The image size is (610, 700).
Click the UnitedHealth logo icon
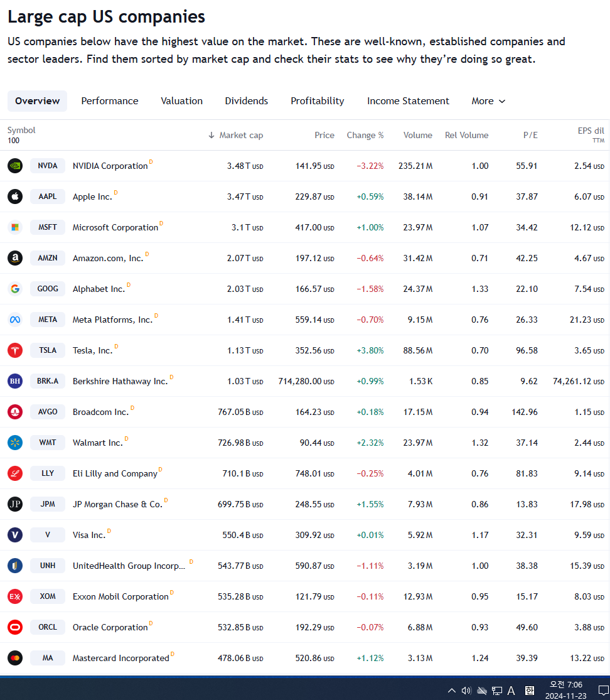(x=15, y=566)
